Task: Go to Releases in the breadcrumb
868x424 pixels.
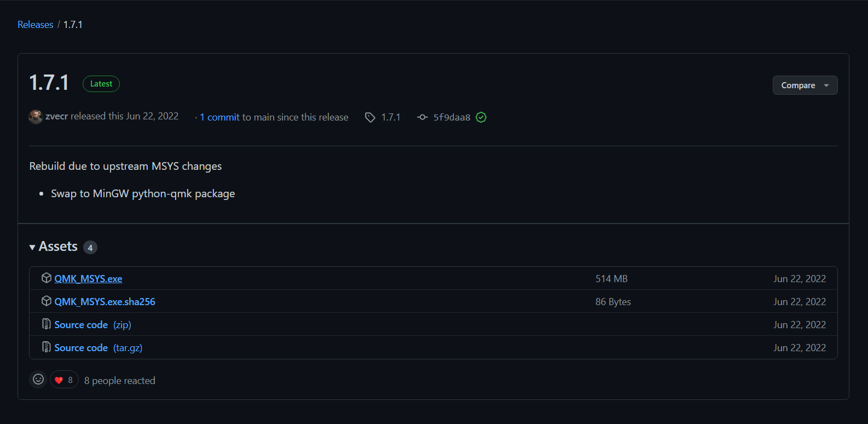Action: [36, 25]
